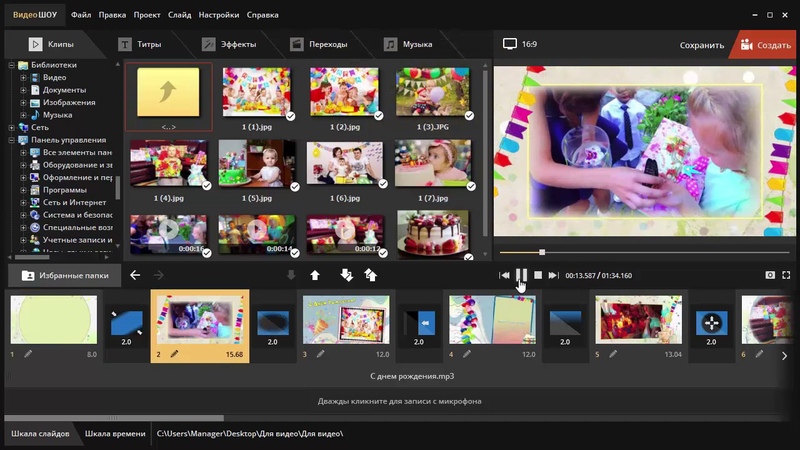
Task: Click the back arrow near Избранные папки
Action: [x=135, y=275]
